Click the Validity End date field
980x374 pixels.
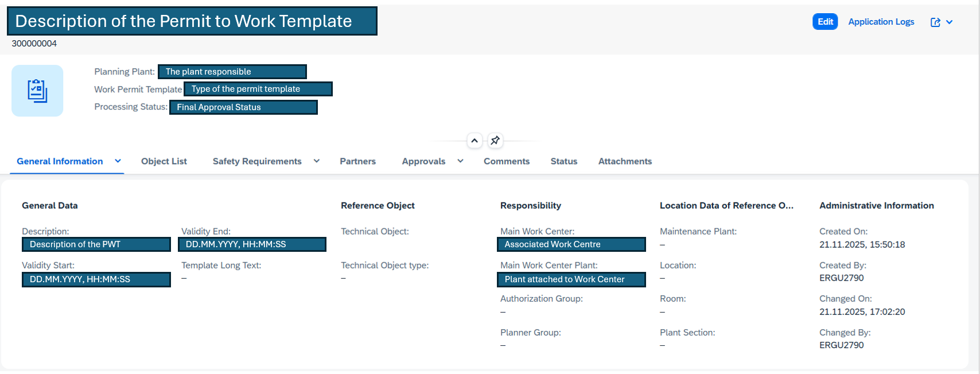point(252,244)
